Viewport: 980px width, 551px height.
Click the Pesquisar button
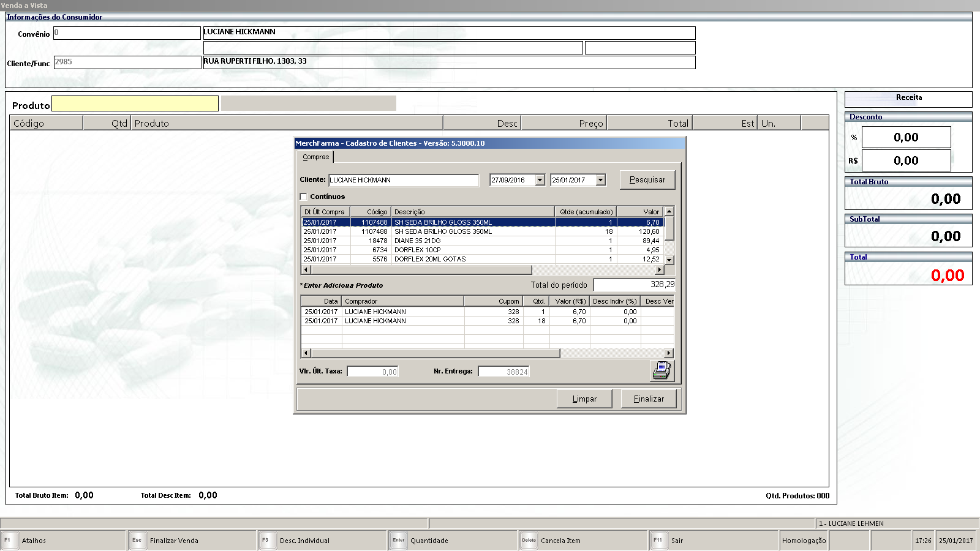[647, 180]
